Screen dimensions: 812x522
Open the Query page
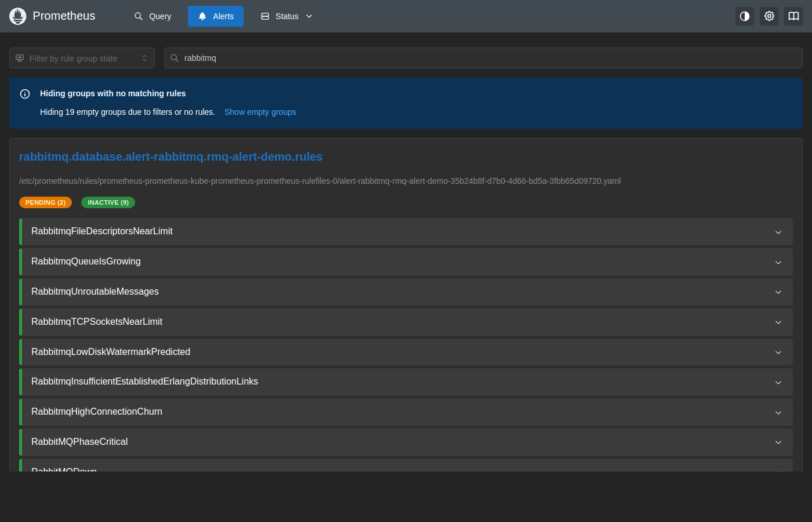click(153, 16)
